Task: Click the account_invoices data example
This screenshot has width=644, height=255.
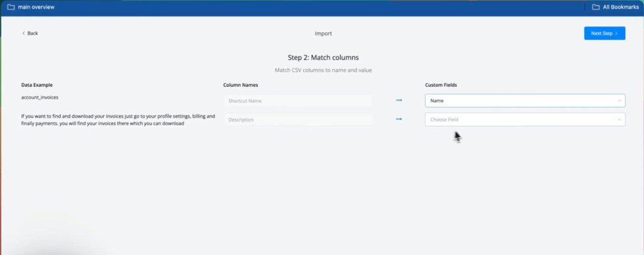Action: pos(41,98)
